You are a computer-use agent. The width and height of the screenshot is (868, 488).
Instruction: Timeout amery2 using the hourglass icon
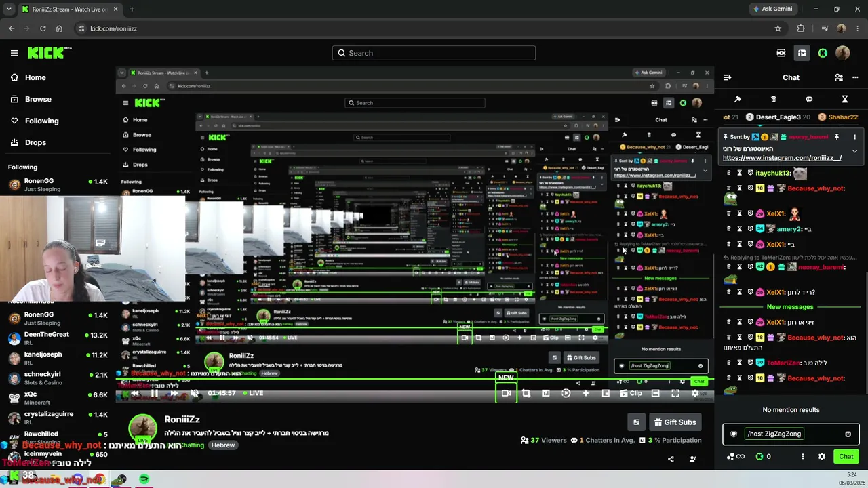740,229
